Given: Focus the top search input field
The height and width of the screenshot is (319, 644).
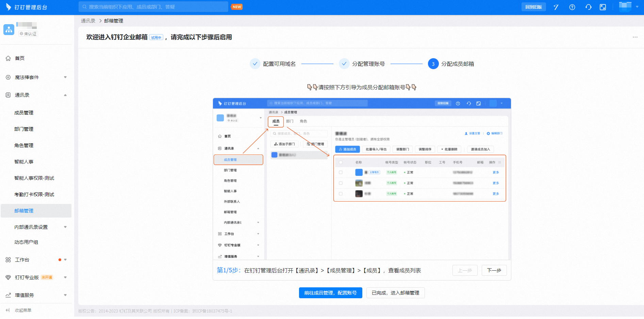Looking at the screenshot, I should click(153, 7).
